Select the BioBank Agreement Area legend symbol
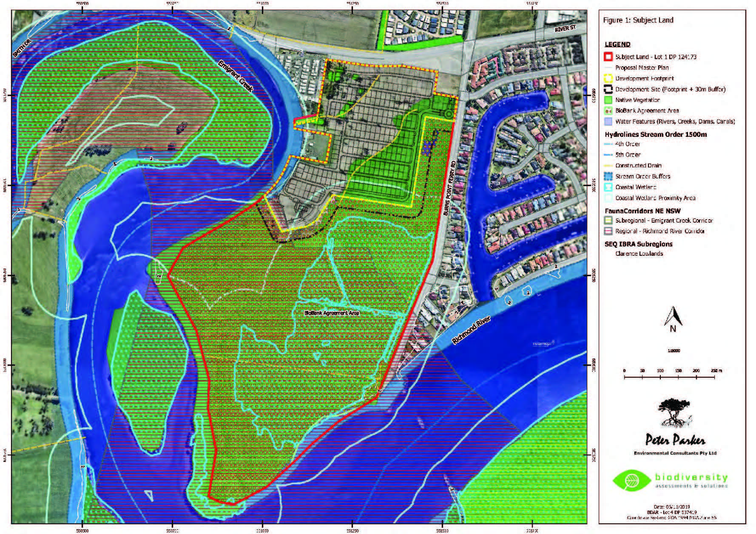 point(608,111)
